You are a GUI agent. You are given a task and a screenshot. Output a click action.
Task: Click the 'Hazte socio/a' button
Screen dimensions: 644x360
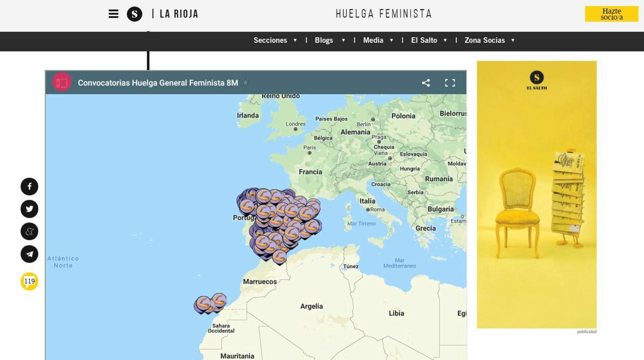tap(611, 14)
